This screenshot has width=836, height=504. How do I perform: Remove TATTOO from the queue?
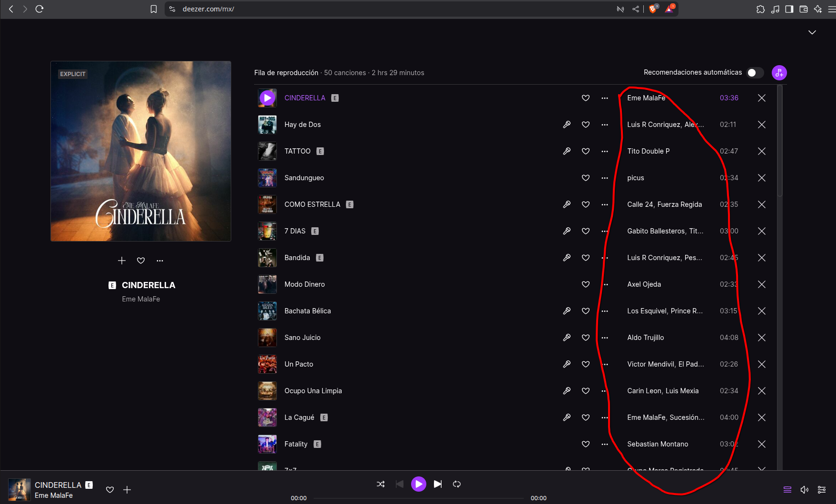coord(762,151)
